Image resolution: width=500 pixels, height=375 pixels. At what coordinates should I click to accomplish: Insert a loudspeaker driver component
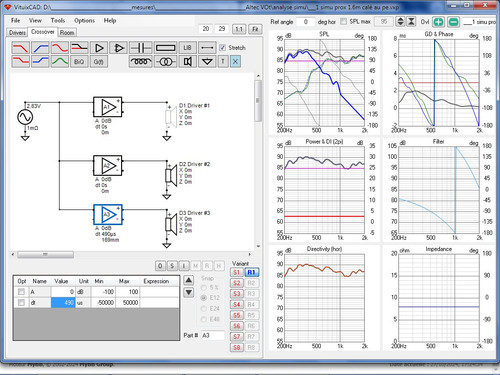tap(187, 62)
